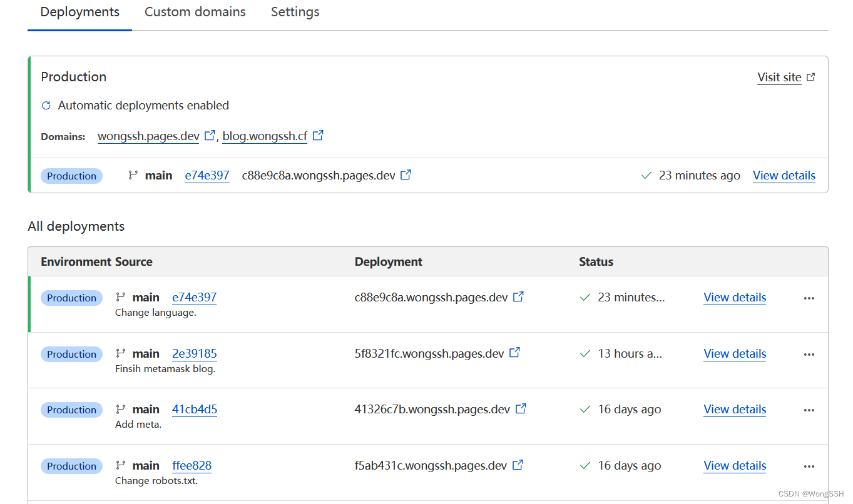Click the 41326c7b.wongssh.pages.dev deployment URL
The width and height of the screenshot is (853, 504).
(432, 410)
